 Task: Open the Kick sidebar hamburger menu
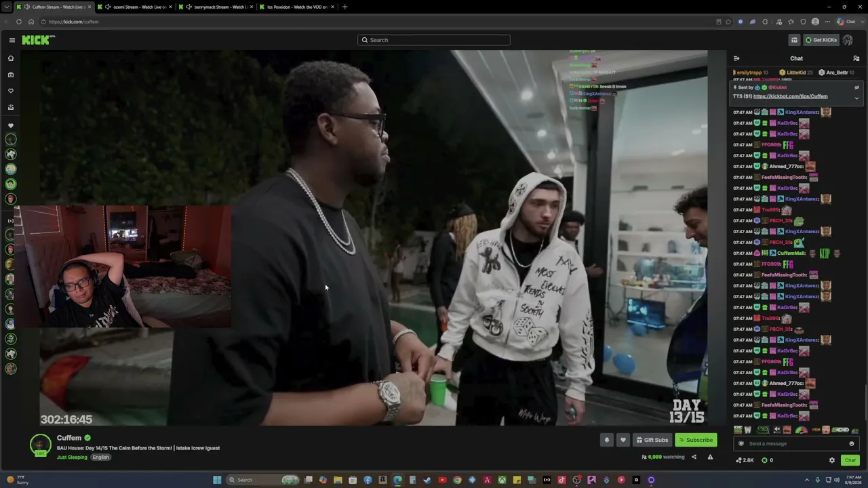[12, 40]
